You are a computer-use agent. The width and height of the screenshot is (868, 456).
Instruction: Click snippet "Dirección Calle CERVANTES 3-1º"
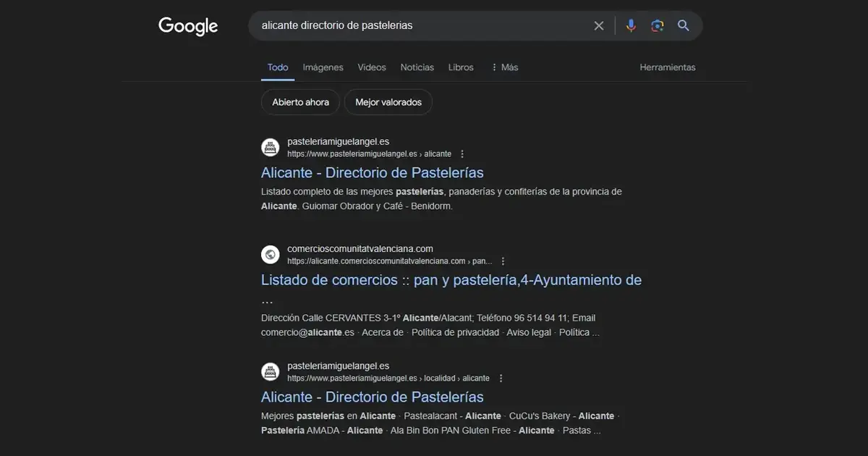pyautogui.click(x=430, y=325)
